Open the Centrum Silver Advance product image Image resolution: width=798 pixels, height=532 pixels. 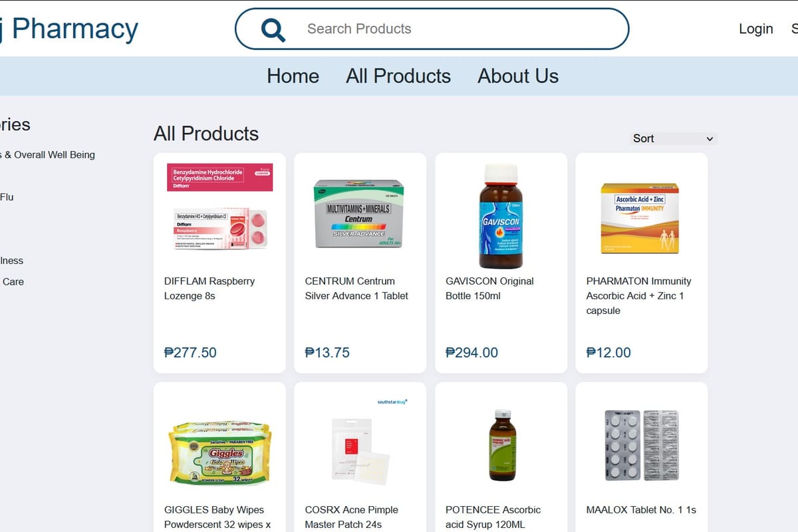tap(359, 213)
